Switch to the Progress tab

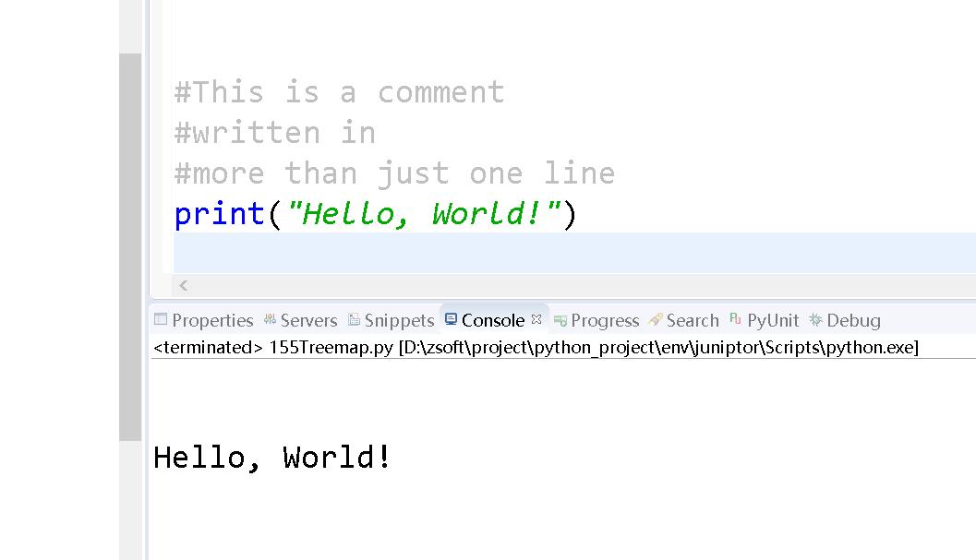pos(605,320)
